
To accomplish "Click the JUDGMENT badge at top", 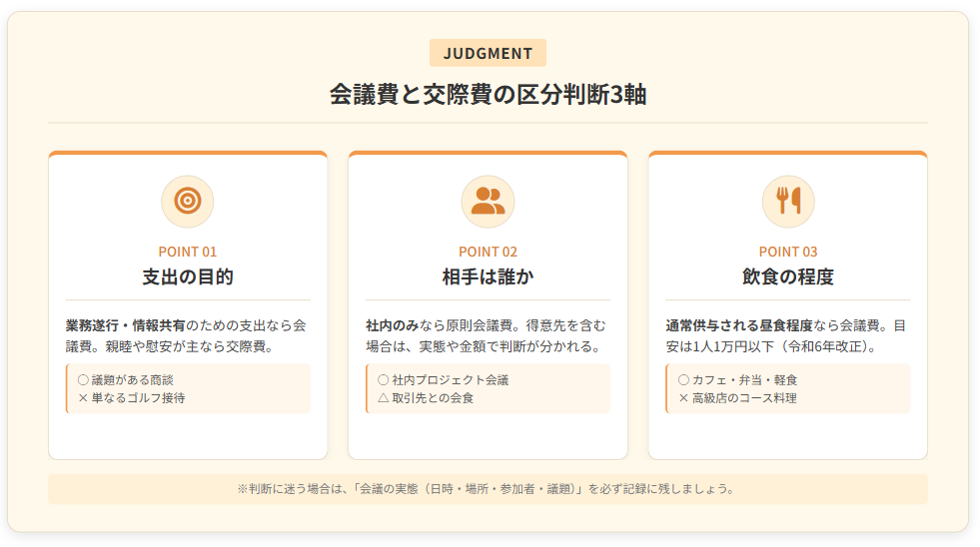I will 488,53.
